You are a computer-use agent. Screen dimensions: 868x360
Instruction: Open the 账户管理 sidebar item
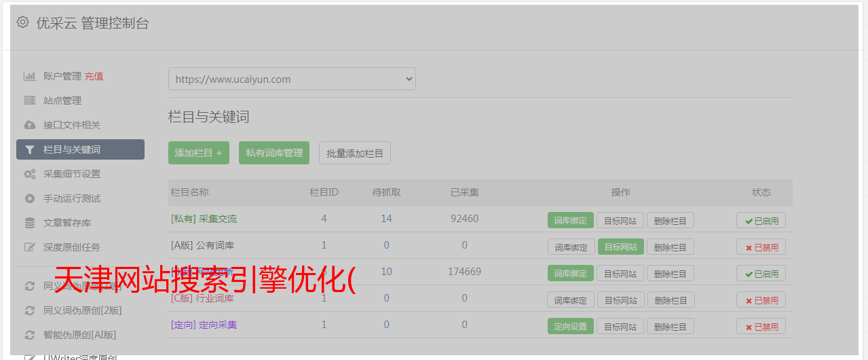tap(62, 76)
